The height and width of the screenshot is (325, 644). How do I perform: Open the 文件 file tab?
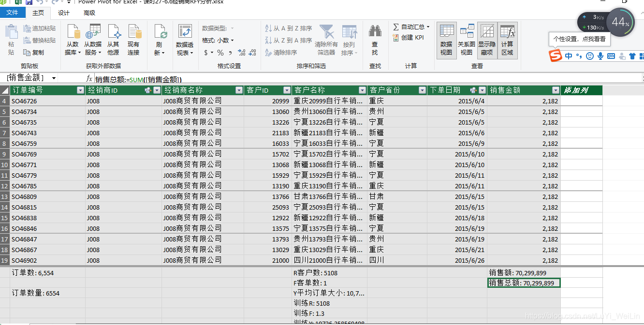pos(12,13)
